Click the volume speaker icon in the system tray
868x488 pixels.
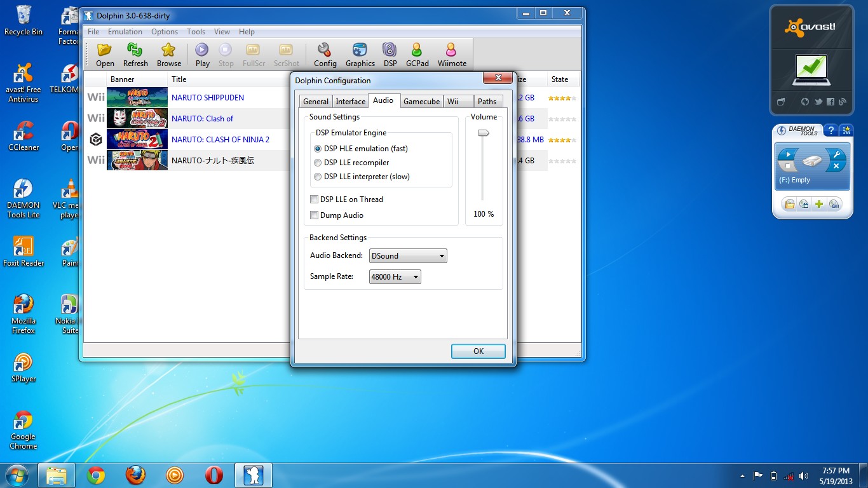pos(804,476)
